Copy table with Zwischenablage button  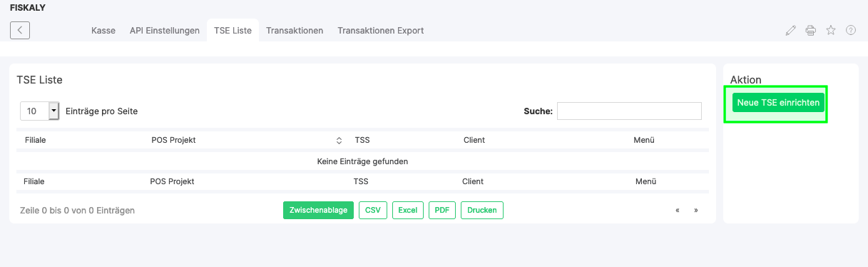click(x=318, y=211)
